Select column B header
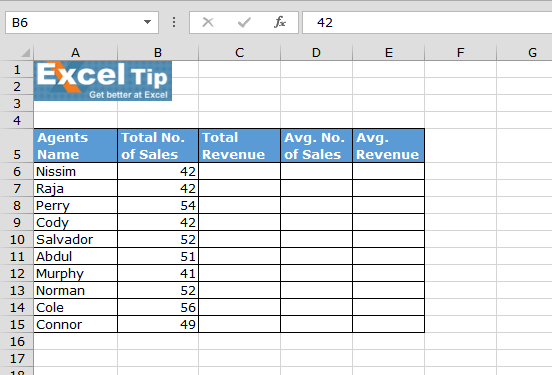 pos(158,52)
